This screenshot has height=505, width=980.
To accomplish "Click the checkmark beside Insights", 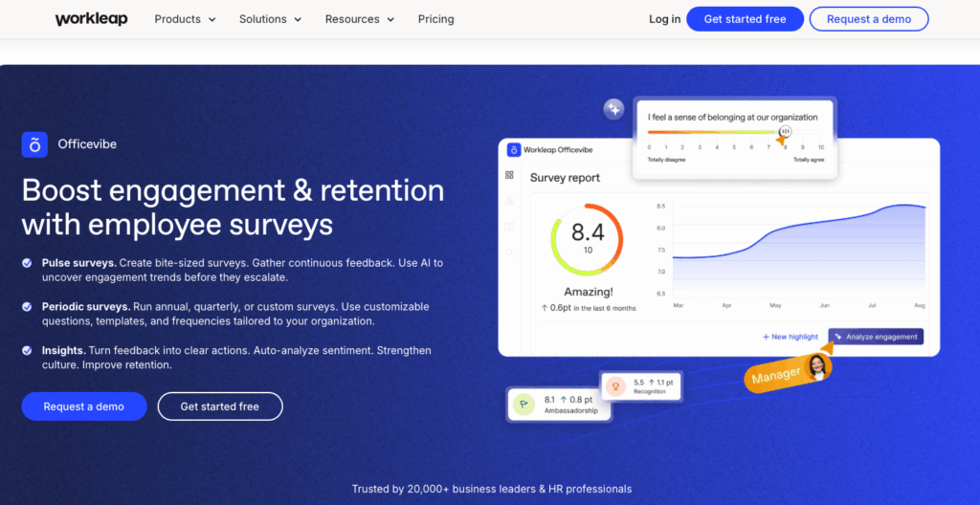I will pos(27,351).
